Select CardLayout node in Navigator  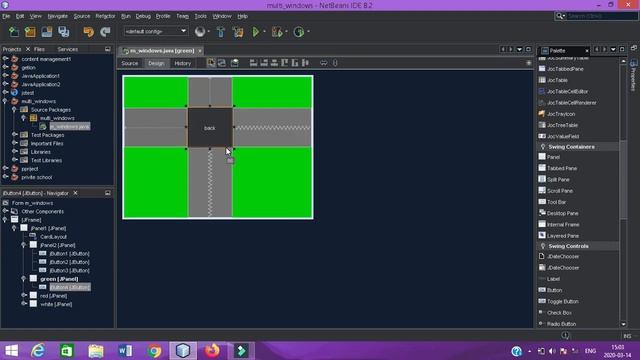pyautogui.click(x=53, y=237)
